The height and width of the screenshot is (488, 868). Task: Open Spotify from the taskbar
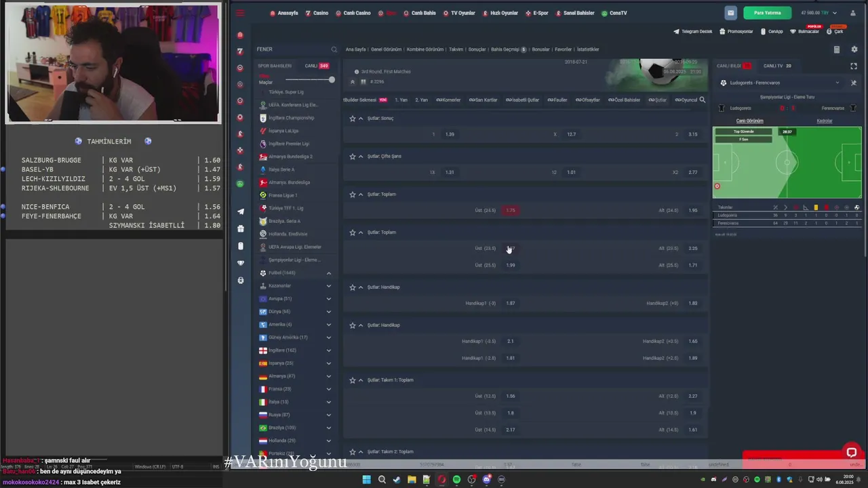click(x=456, y=480)
